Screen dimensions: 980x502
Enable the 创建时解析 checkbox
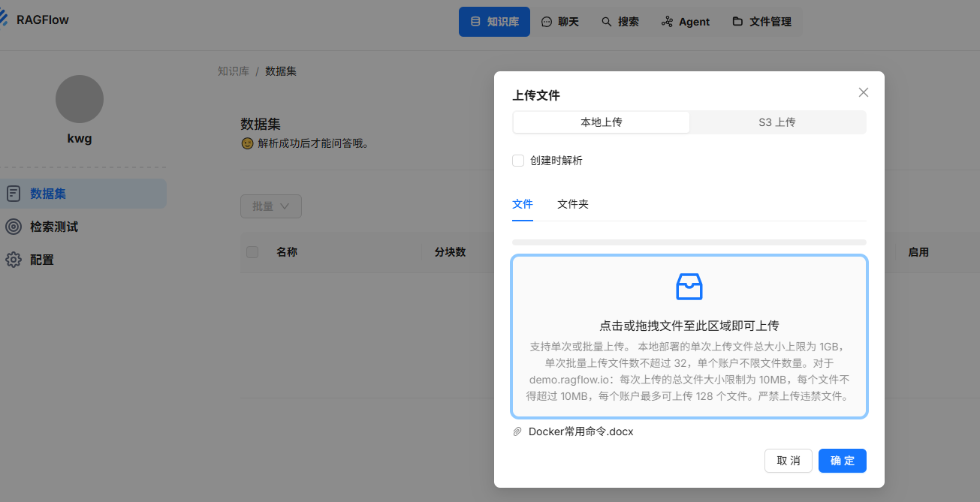518,160
